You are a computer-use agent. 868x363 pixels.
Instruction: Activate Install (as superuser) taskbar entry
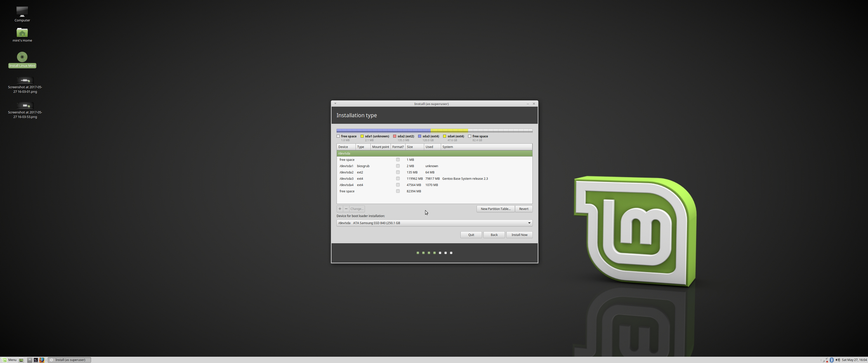point(69,360)
